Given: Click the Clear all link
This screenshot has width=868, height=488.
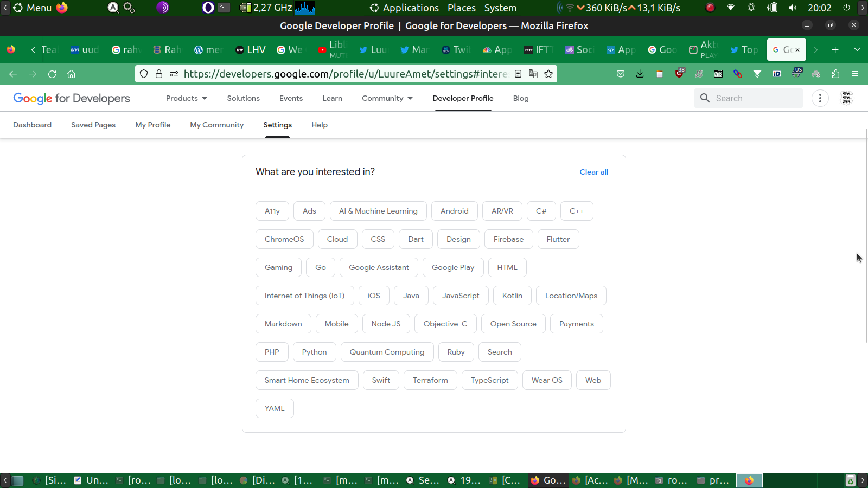Looking at the screenshot, I should (594, 172).
